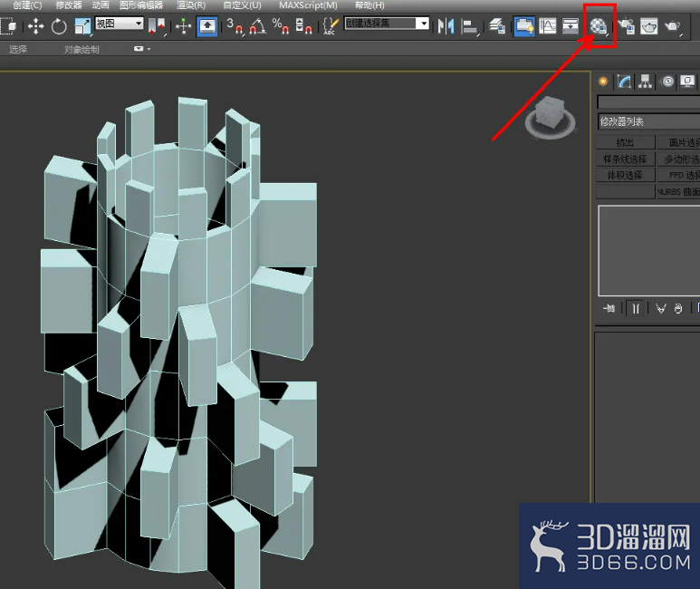Click the 面片选择 modifier button

[678, 142]
